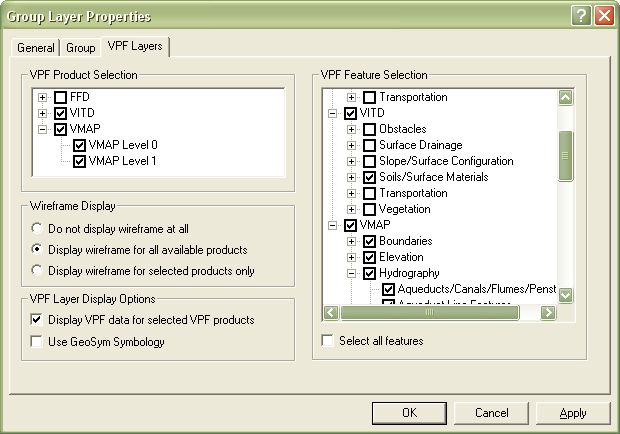Click the Help question mark title bar icon
The width and height of the screenshot is (620, 434).
pyautogui.click(x=581, y=15)
